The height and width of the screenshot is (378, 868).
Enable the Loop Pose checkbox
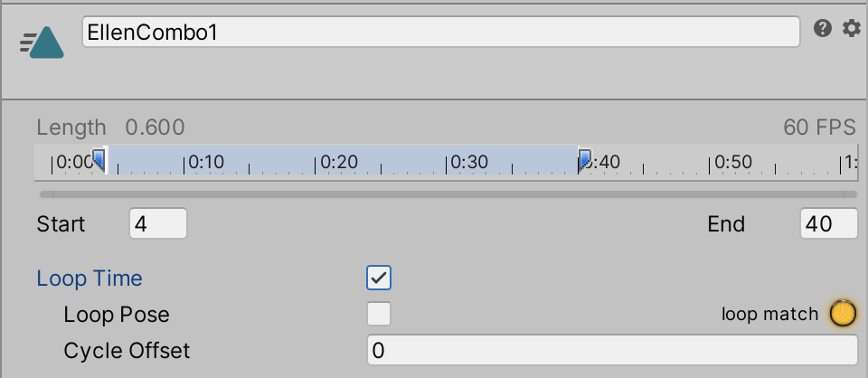point(379,314)
